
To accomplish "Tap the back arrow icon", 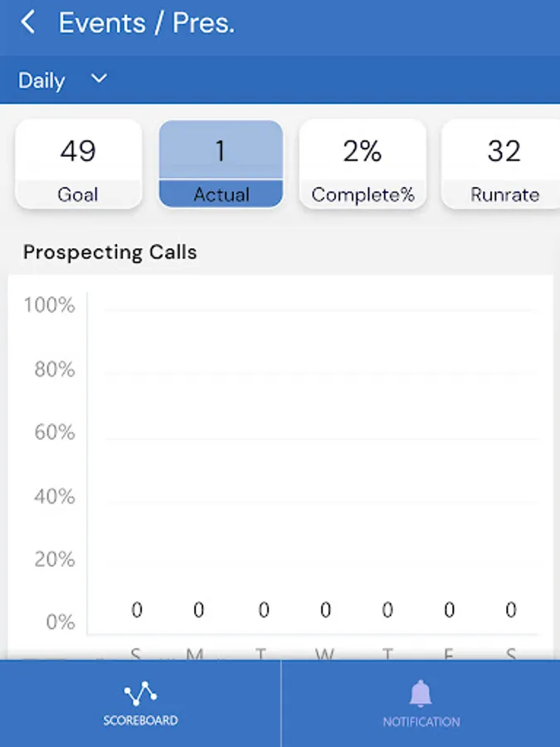I will pyautogui.click(x=28, y=23).
